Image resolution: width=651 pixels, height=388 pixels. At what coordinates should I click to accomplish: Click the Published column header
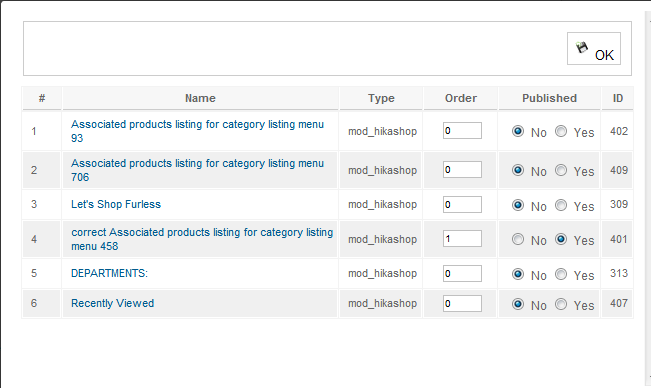[x=549, y=98]
